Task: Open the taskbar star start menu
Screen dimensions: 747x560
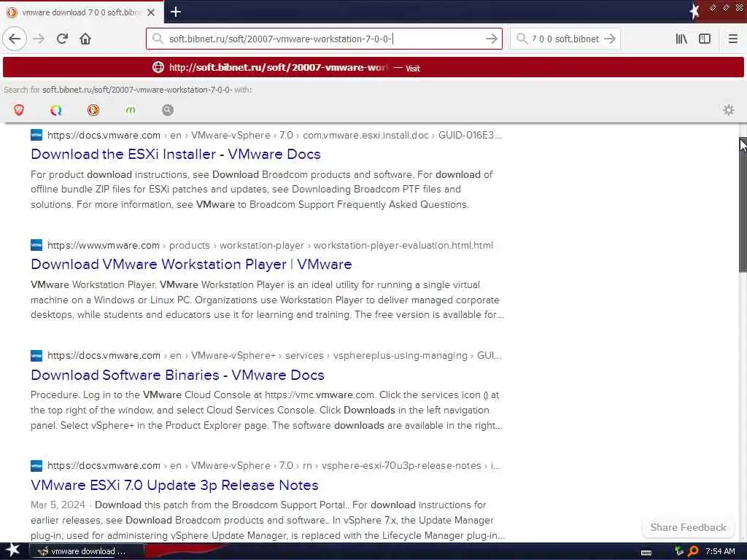Action: point(13,551)
